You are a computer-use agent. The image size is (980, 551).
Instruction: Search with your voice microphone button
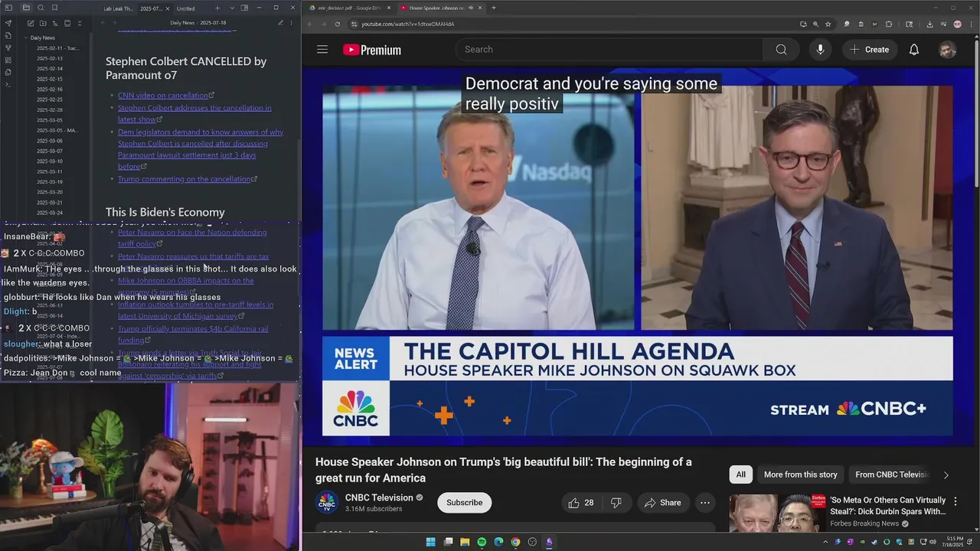pyautogui.click(x=820, y=49)
